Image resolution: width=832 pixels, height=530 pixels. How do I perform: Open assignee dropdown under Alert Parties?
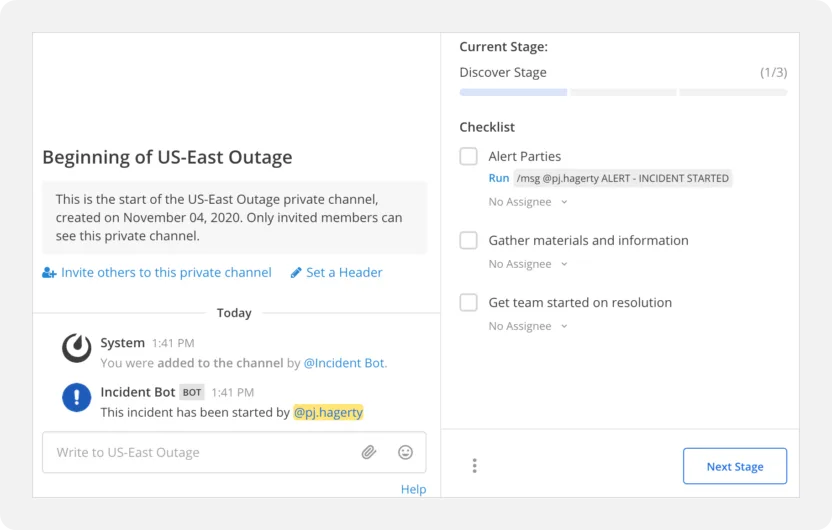[528, 202]
